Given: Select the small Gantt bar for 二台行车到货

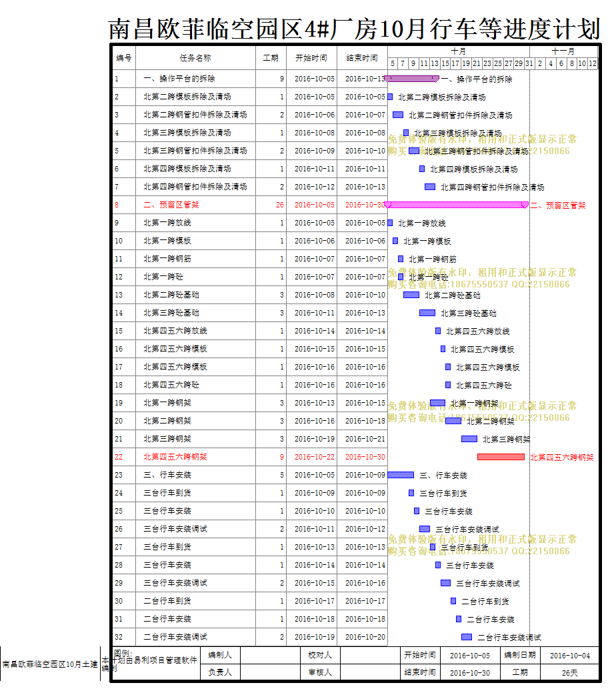Looking at the screenshot, I should (453, 602).
